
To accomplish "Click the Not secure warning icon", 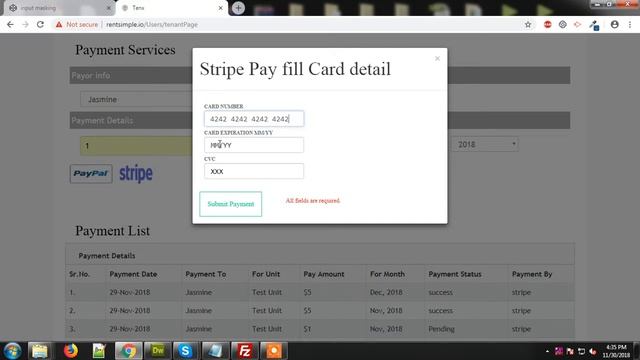I will coord(59,24).
